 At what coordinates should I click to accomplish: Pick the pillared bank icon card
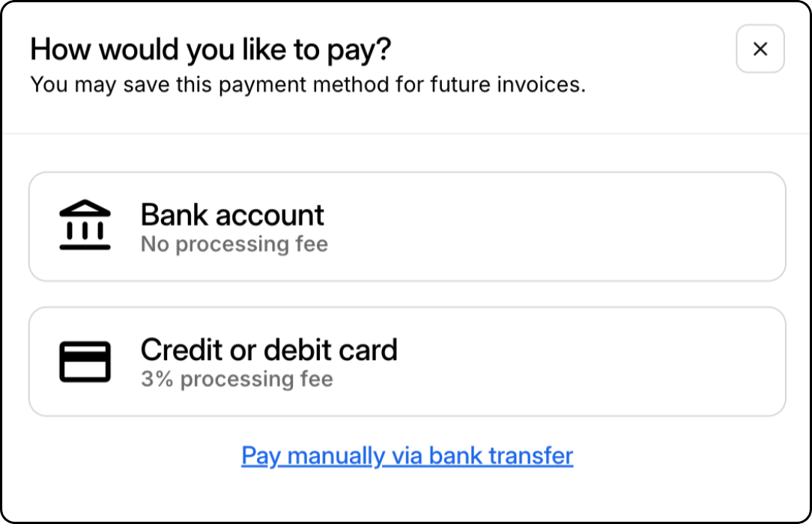pyautogui.click(x=407, y=227)
